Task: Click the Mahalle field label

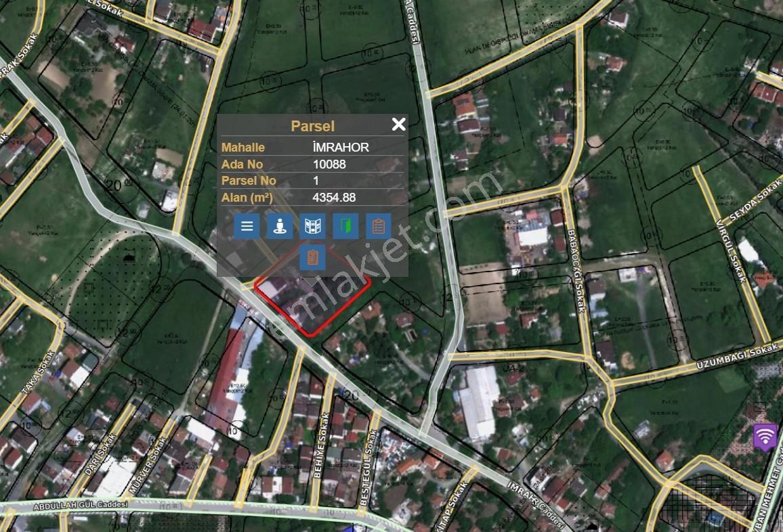Action: point(243,148)
